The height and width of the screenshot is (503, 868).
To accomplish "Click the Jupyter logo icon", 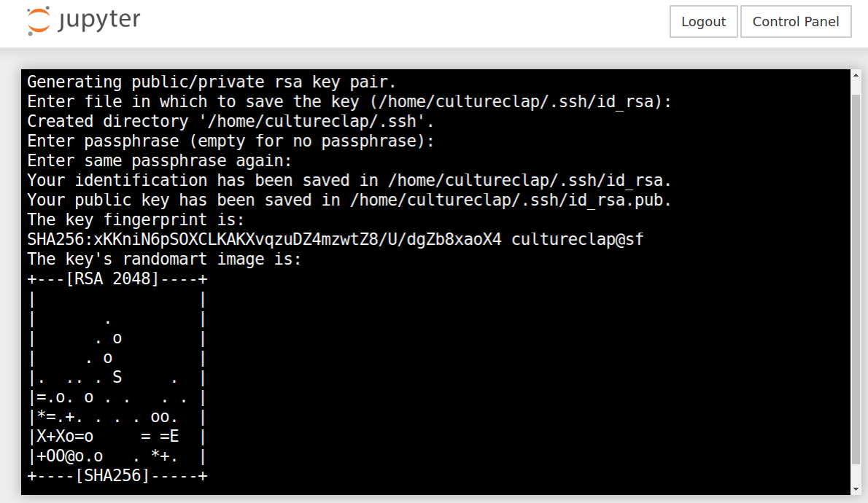I will point(39,21).
